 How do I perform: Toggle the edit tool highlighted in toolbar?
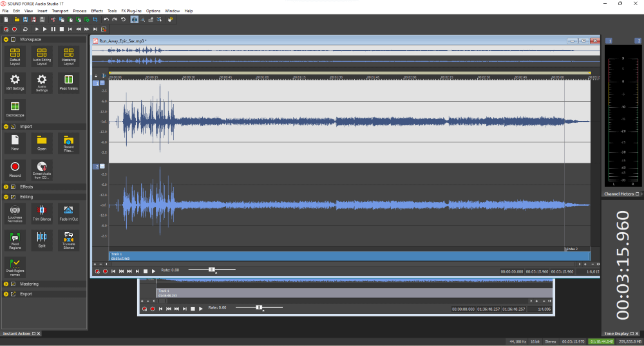coord(135,19)
